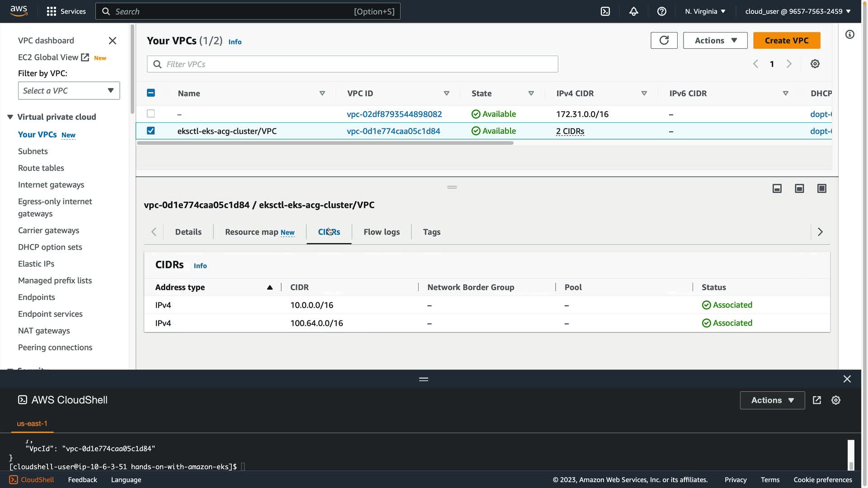The width and height of the screenshot is (868, 488).
Task: Open the N. Virginia region selector
Action: (705, 11)
